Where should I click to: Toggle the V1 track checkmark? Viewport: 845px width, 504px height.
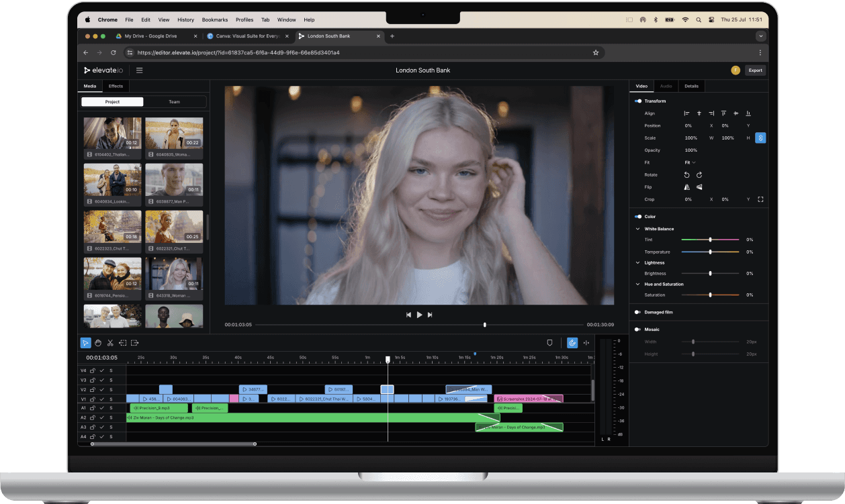pyautogui.click(x=102, y=399)
